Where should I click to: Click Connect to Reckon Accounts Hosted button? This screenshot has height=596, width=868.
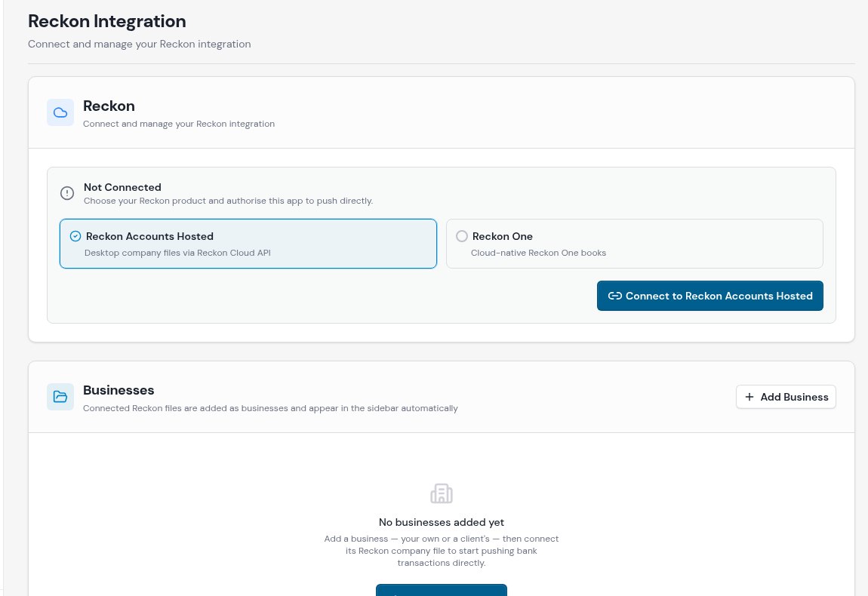click(709, 296)
